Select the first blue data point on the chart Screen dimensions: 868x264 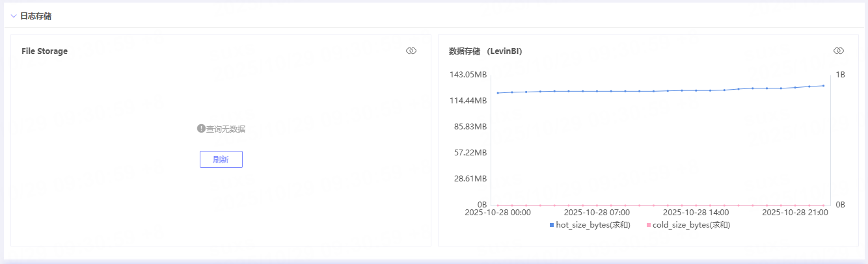(x=498, y=93)
